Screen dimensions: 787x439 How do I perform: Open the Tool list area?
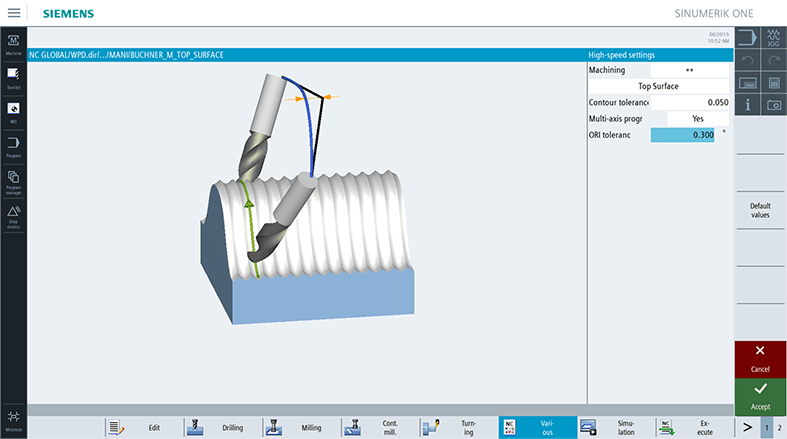(x=14, y=79)
